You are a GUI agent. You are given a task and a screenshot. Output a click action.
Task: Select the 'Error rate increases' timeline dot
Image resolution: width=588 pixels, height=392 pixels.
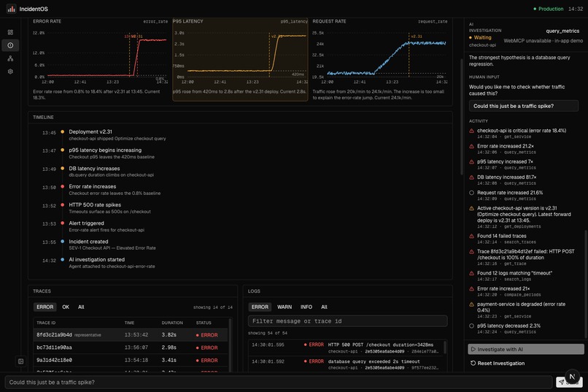click(62, 186)
